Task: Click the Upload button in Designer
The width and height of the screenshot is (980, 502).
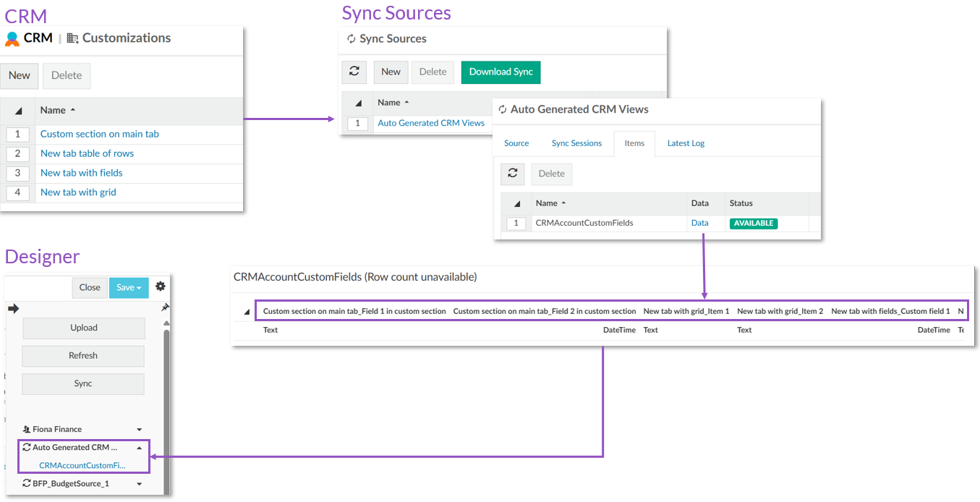Action: click(x=84, y=328)
